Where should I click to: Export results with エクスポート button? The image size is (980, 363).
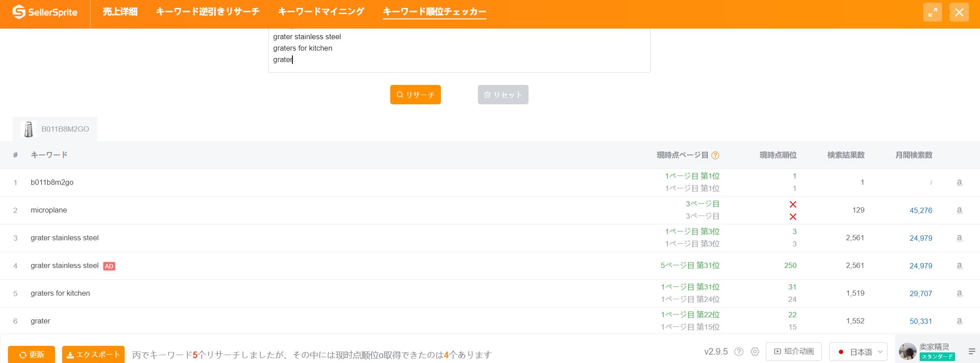pos(93,355)
